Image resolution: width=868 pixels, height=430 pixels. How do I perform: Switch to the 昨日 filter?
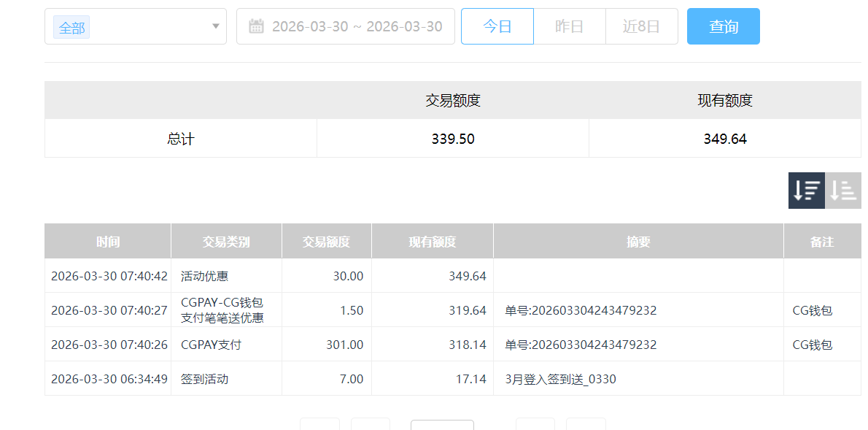pyautogui.click(x=569, y=26)
